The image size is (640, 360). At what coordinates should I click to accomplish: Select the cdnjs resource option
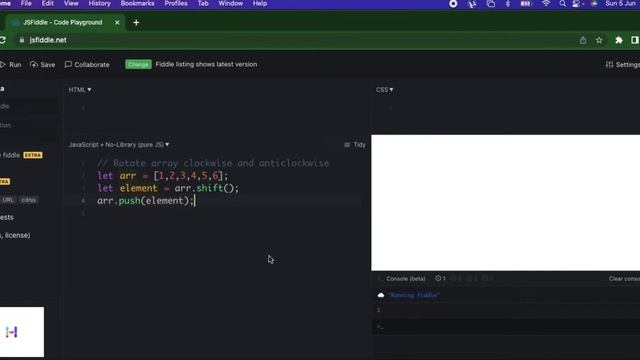pyautogui.click(x=28, y=200)
